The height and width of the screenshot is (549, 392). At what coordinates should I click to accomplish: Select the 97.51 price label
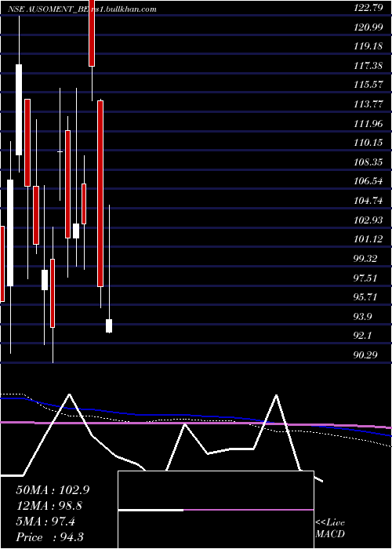point(365,278)
